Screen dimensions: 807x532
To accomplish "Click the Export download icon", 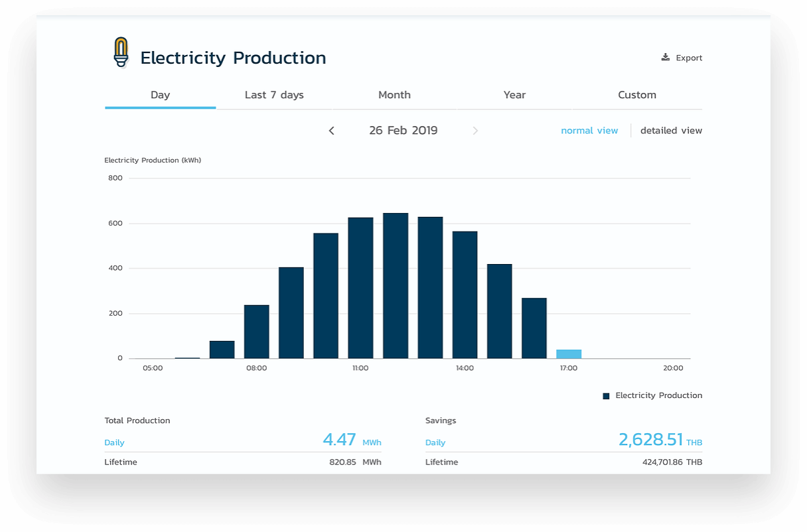I will pyautogui.click(x=664, y=57).
